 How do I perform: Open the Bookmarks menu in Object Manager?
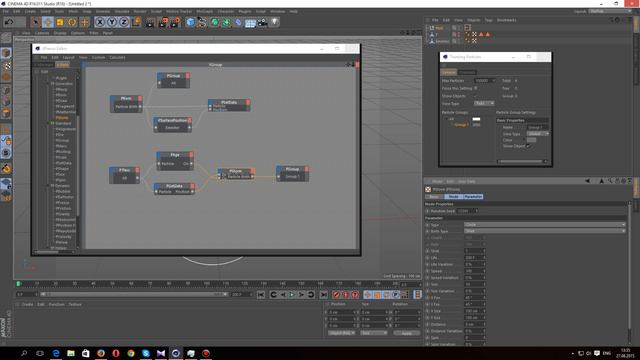(507, 20)
